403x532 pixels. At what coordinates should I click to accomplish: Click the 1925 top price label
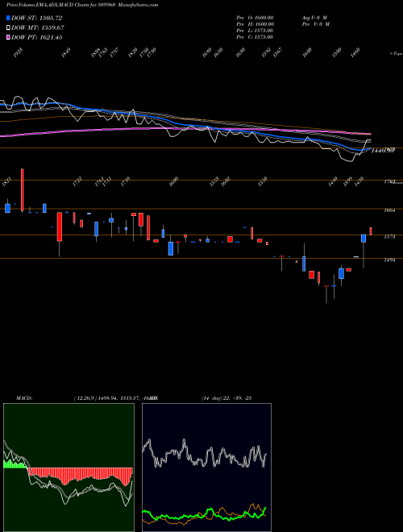pos(19,52)
